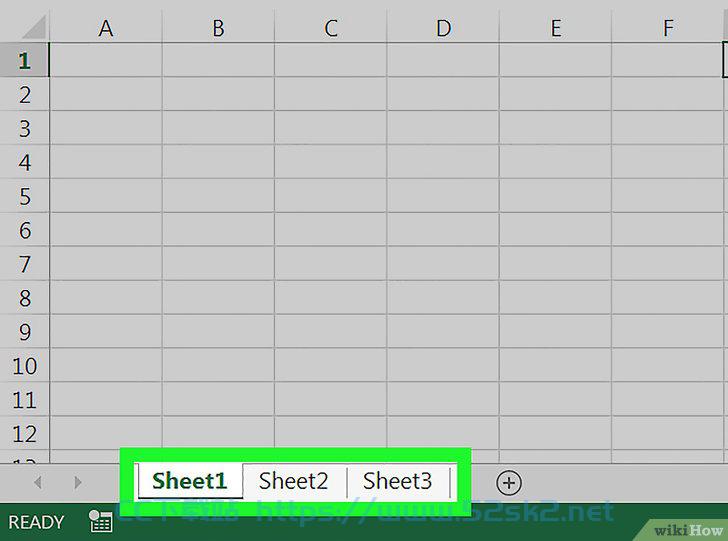Select row 7 header
728x541 pixels.
24,264
